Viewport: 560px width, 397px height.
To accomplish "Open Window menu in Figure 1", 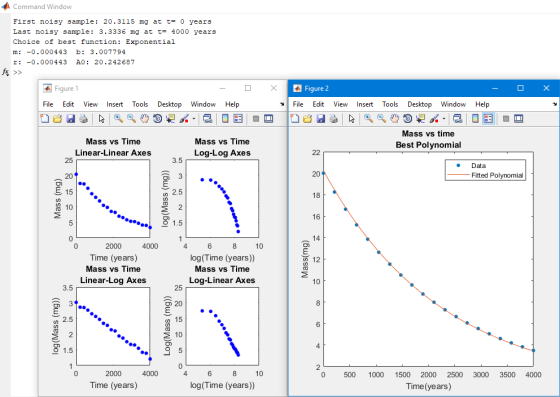I will [203, 104].
